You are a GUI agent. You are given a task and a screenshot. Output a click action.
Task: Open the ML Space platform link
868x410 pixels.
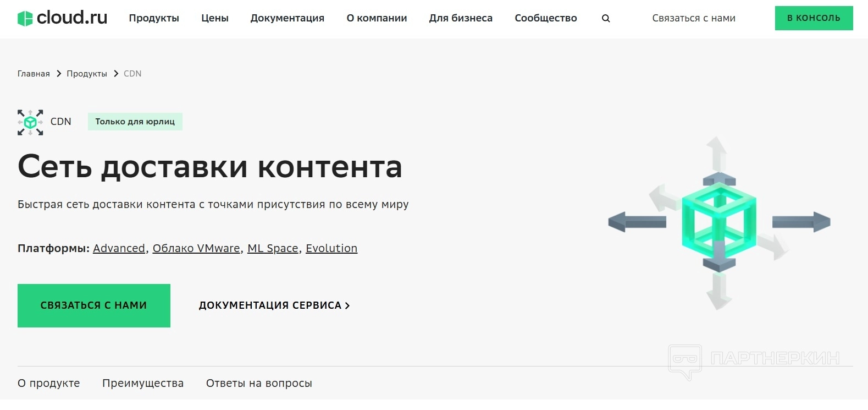click(x=273, y=248)
